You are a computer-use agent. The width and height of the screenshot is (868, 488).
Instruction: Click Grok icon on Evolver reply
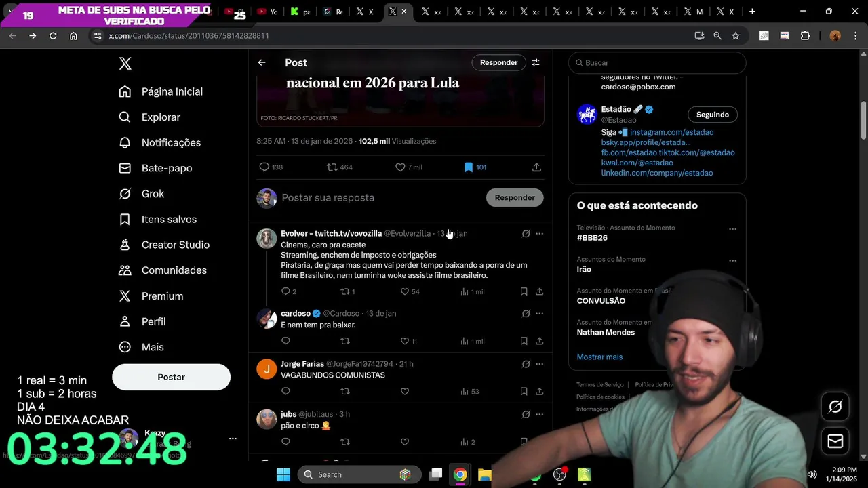point(526,234)
